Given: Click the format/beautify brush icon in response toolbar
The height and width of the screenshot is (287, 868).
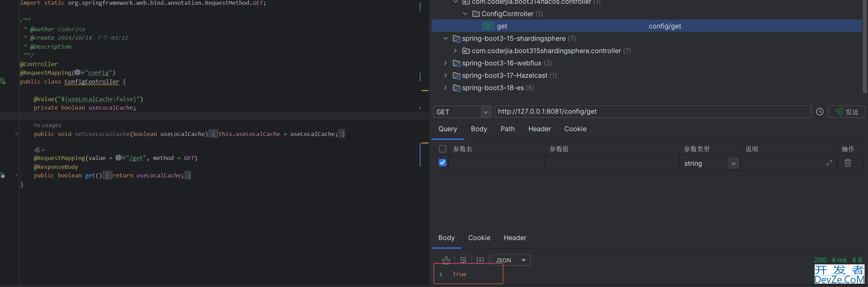Looking at the screenshot, I should tap(446, 260).
